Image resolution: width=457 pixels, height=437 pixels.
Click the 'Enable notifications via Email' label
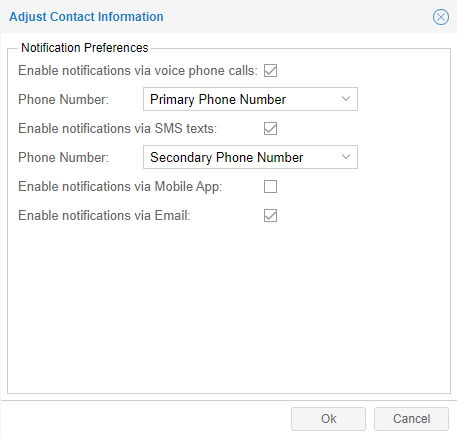[104, 216]
